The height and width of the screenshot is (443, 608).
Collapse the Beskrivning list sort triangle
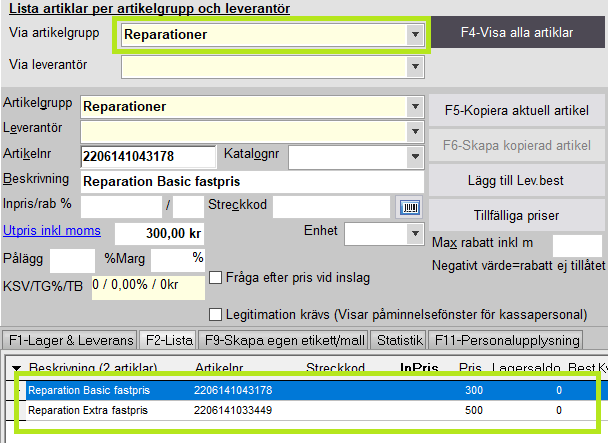coord(15,368)
